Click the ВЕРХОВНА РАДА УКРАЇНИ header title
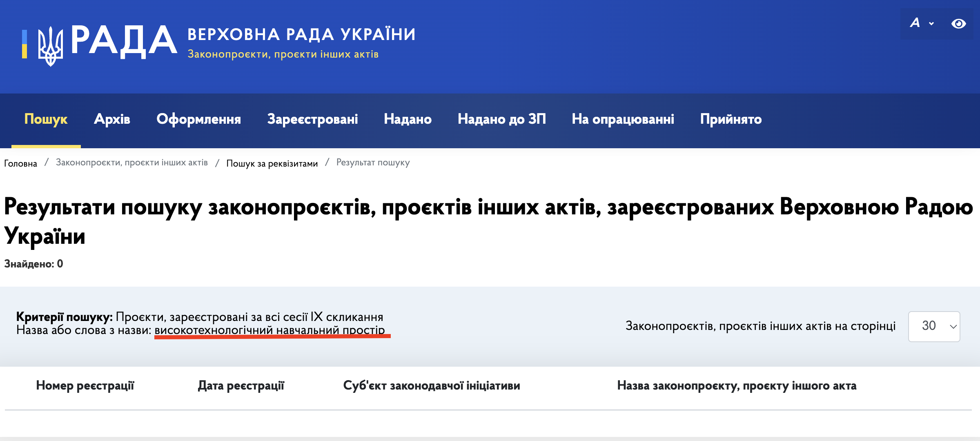The image size is (980, 441). click(x=301, y=34)
